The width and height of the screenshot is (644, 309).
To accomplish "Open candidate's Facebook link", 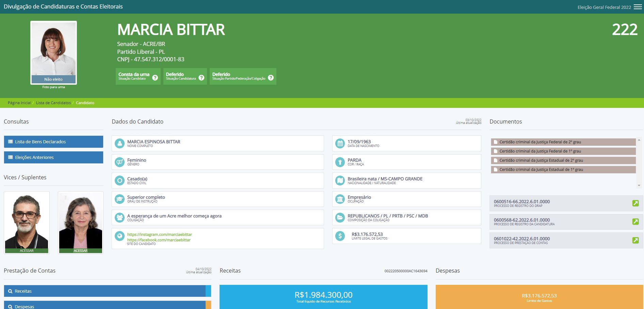I will click(x=159, y=240).
